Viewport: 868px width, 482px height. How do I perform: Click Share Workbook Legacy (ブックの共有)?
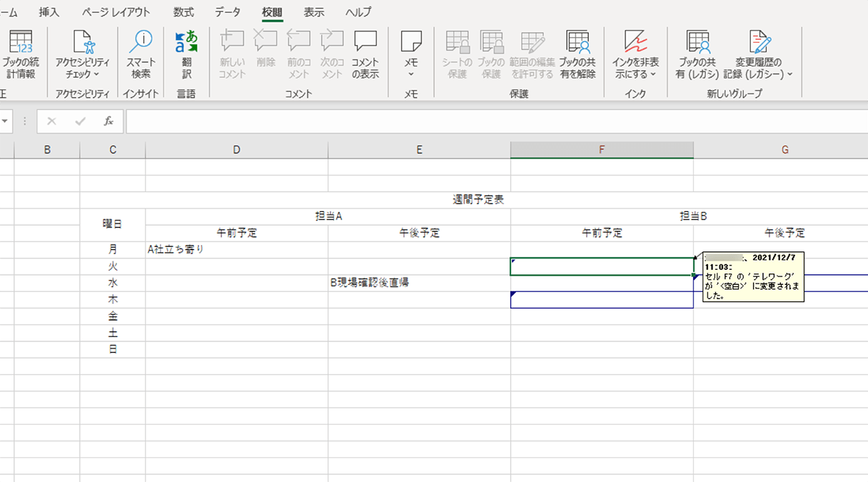(697, 55)
